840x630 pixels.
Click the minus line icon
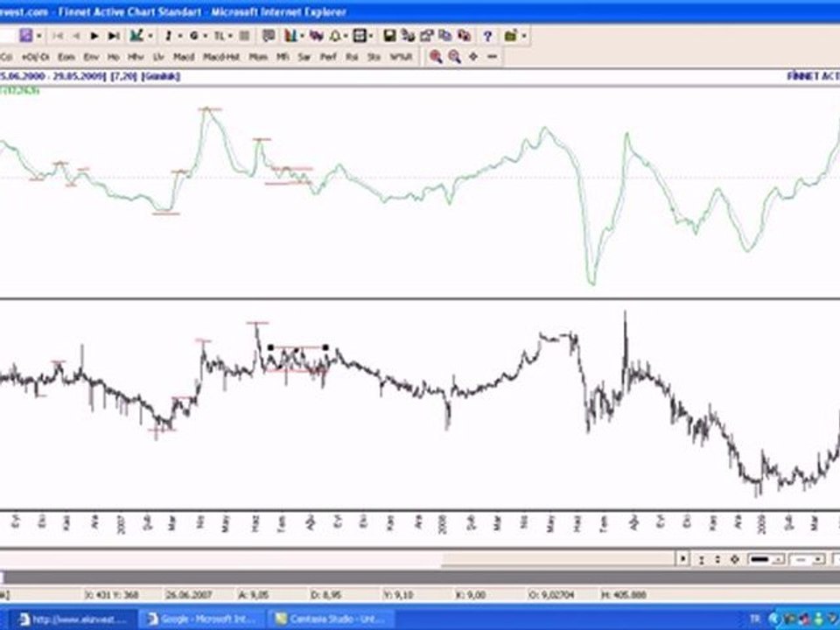[493, 56]
